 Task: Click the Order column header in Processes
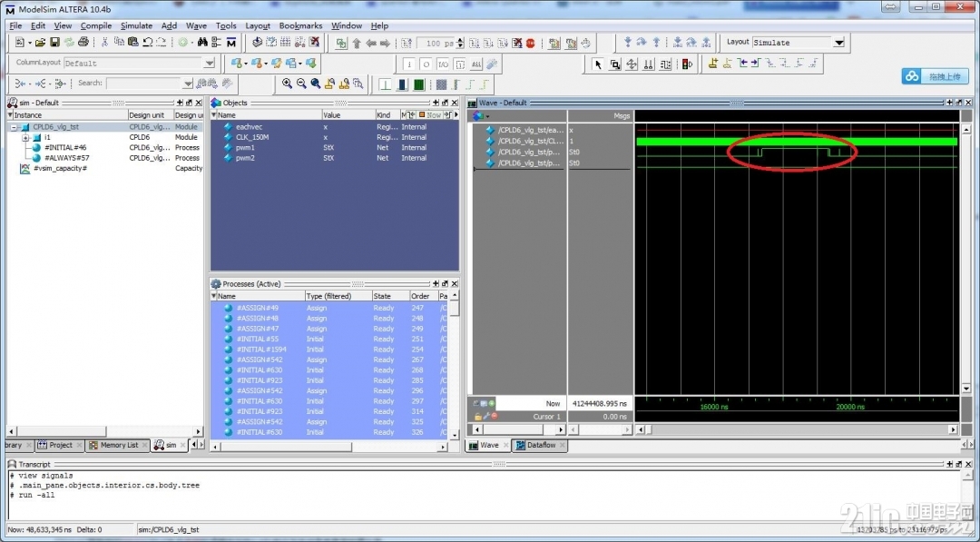tap(423, 296)
